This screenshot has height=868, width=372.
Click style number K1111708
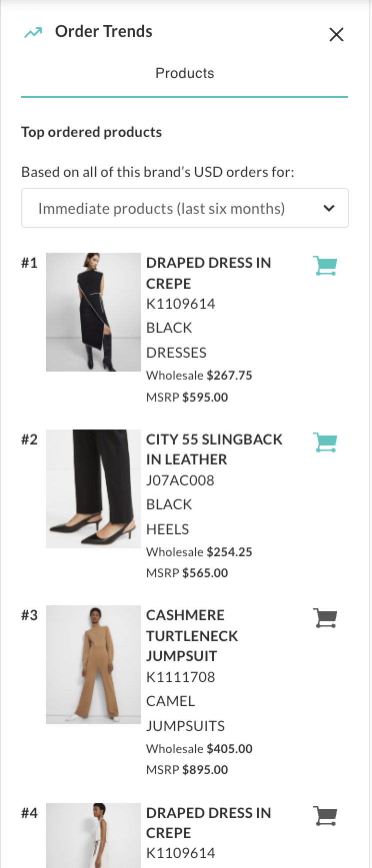tap(180, 677)
